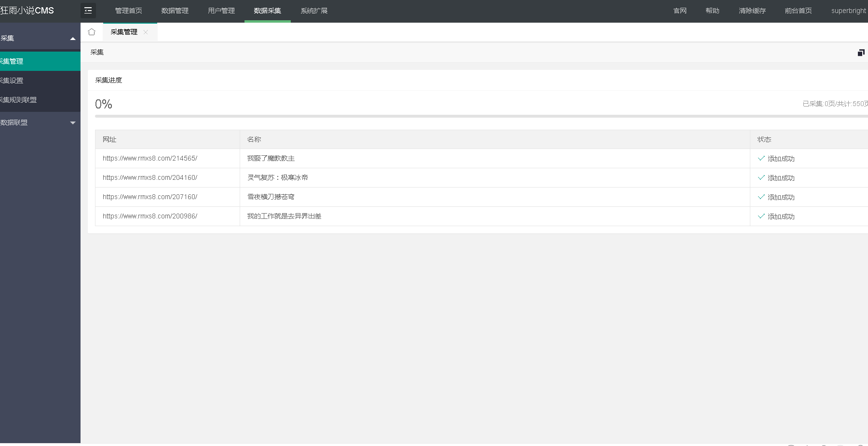This screenshot has width=868, height=446.
Task: Close the 采集管理 tab with X icon
Action: point(146,32)
